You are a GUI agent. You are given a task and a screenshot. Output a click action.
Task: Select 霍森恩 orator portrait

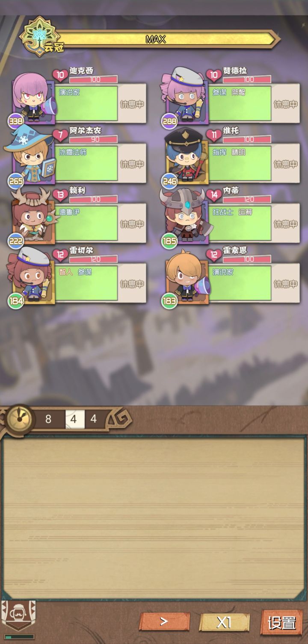pos(186,278)
